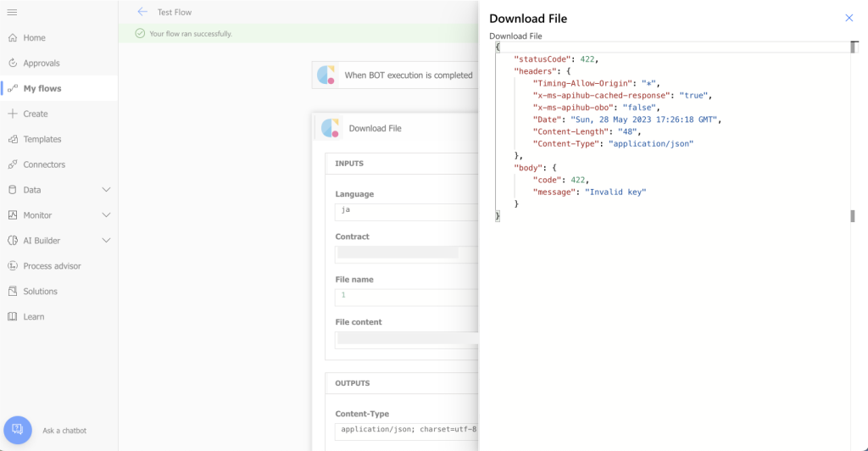Go back using the left arrow

(x=142, y=12)
